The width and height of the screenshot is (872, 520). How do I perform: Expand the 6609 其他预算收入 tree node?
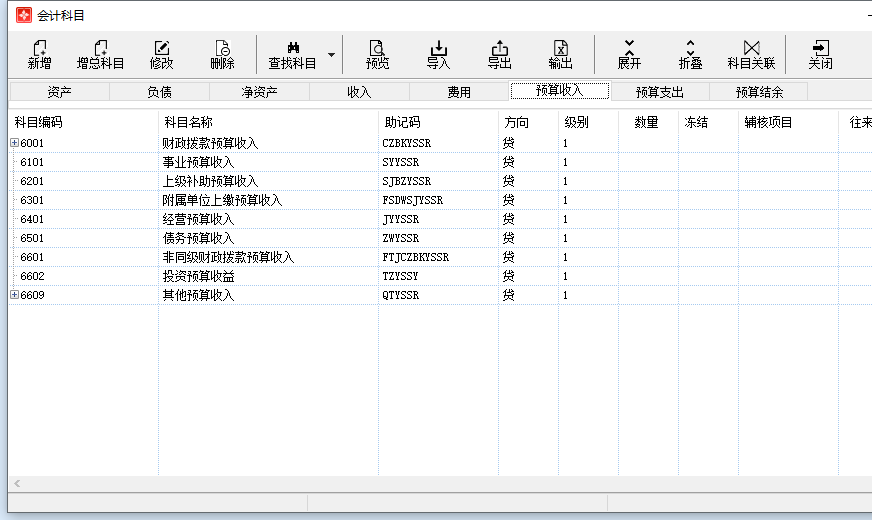click(x=14, y=295)
